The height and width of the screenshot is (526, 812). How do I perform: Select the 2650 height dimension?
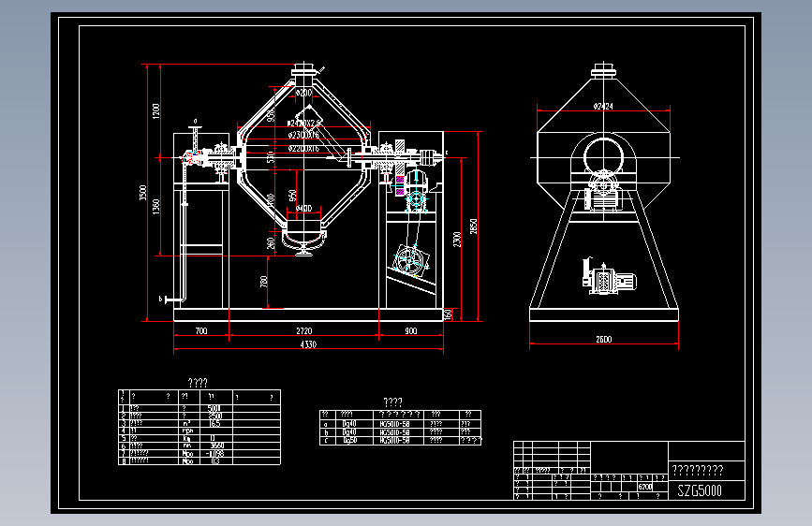pyautogui.click(x=473, y=226)
